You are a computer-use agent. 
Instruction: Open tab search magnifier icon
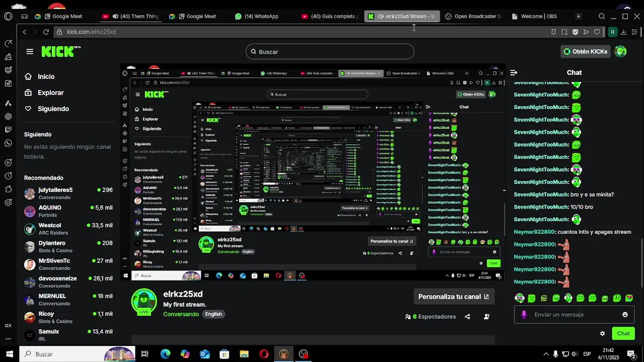[x=602, y=16]
